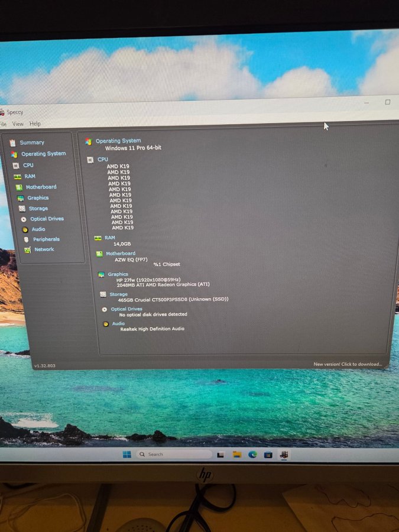Click the Summary clipboard icon in the sidebar
This screenshot has height=532, width=399.
[12, 142]
